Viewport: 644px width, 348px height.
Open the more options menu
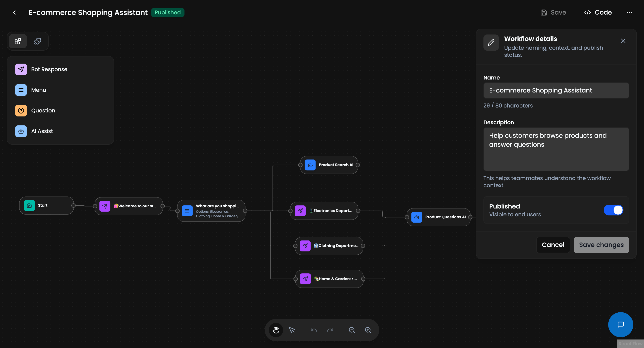(630, 12)
